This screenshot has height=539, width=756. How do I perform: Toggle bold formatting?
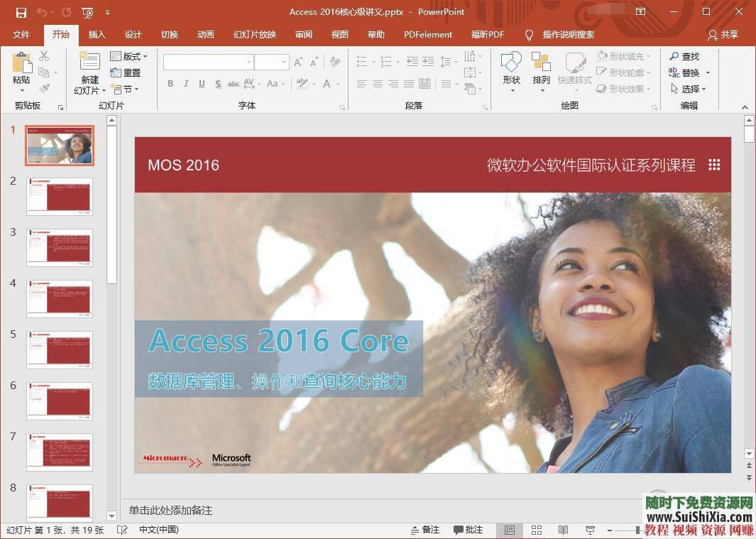(x=170, y=84)
